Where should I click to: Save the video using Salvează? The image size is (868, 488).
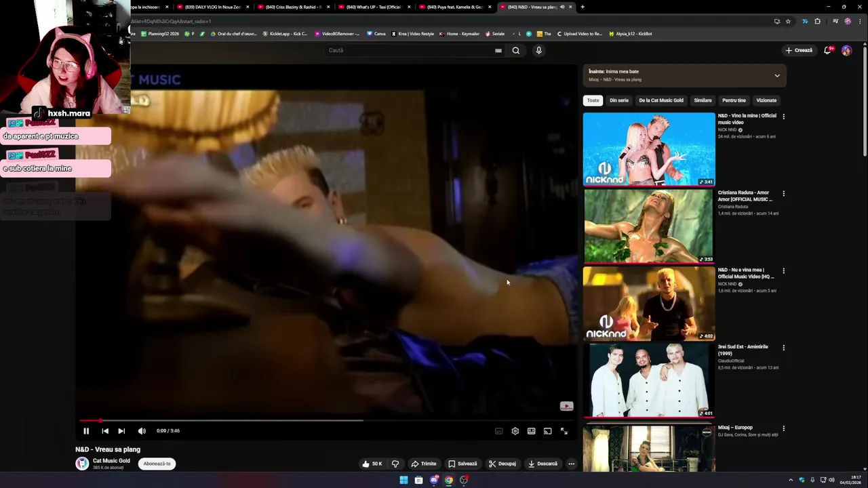462,464
